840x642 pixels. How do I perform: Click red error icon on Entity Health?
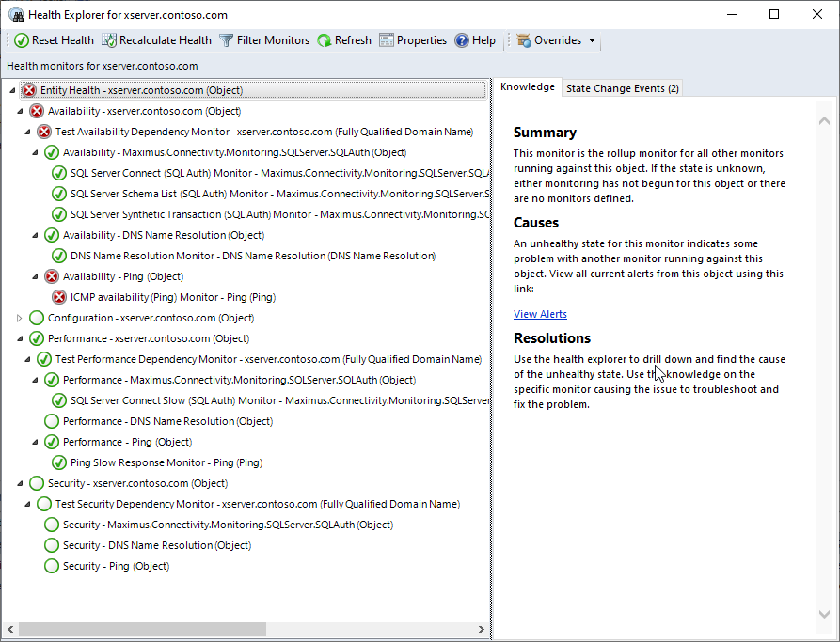29,90
